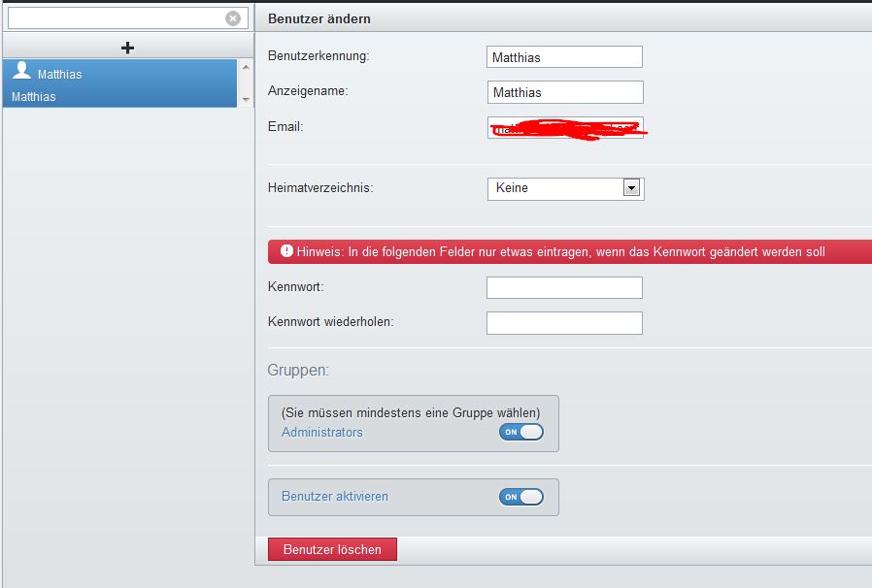Click the exclamation icon in the Hinweis banner
The height and width of the screenshot is (588, 872).
coord(286,251)
